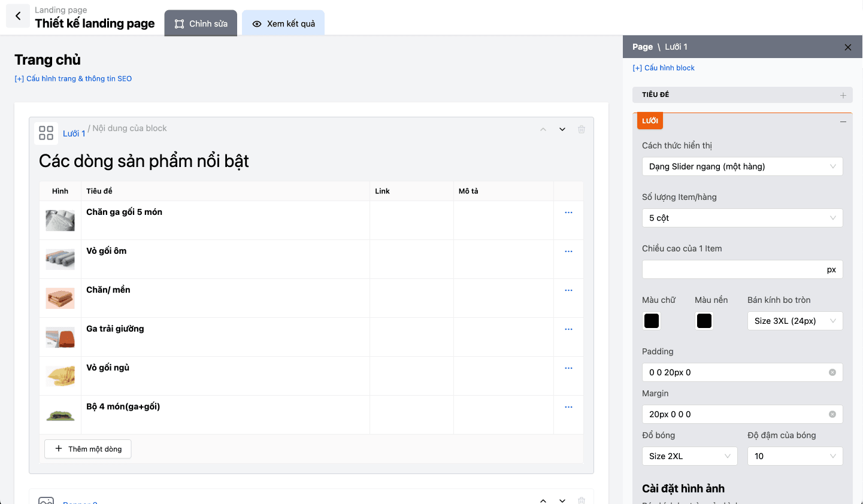Delete the Lưới 1 block using its trash icon
The image size is (863, 504).
581,129
